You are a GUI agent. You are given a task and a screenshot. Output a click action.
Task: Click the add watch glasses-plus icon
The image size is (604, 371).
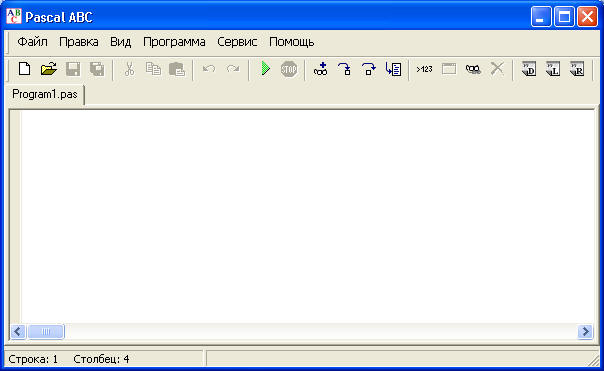320,69
